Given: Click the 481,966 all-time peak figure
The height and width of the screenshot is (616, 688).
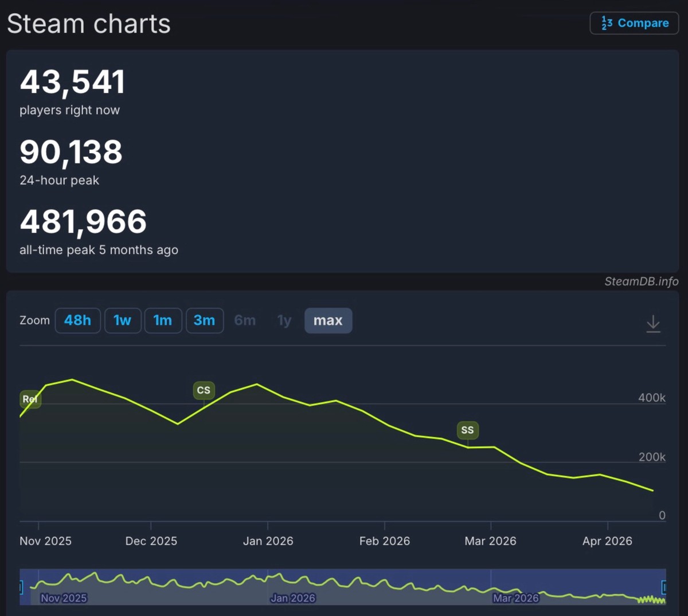Looking at the screenshot, I should tap(83, 222).
